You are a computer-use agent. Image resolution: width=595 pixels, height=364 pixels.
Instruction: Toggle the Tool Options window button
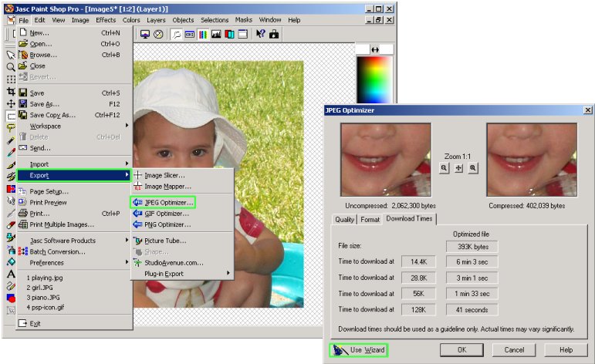click(x=190, y=35)
